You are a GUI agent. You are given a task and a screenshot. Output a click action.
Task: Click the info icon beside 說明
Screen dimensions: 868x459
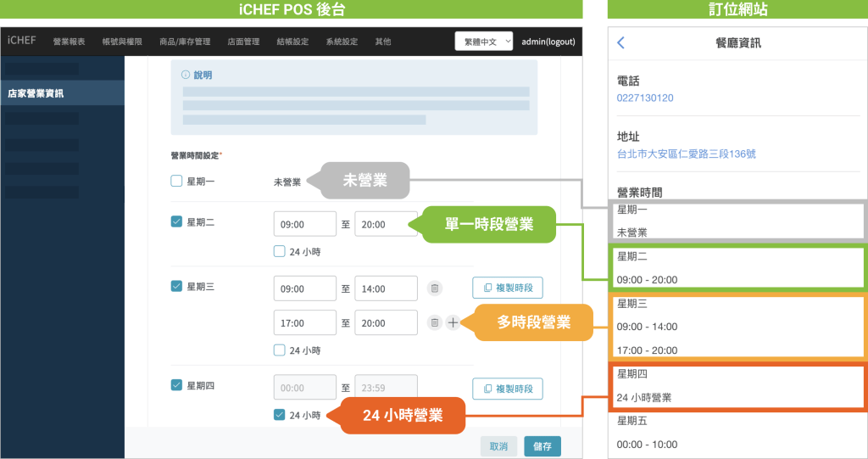(x=186, y=75)
